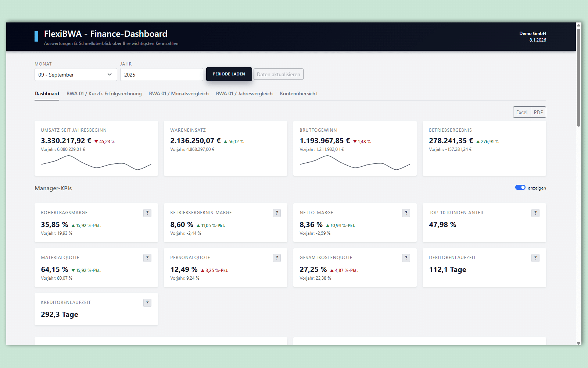Open BWA 01 / Kurzfr. Erfolgsrechnung tab

coord(104,94)
